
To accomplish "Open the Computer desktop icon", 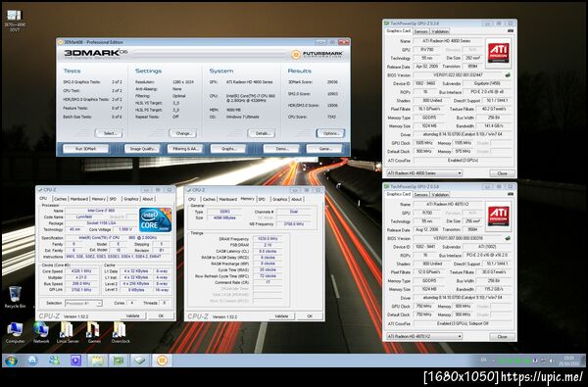I will tap(15, 333).
